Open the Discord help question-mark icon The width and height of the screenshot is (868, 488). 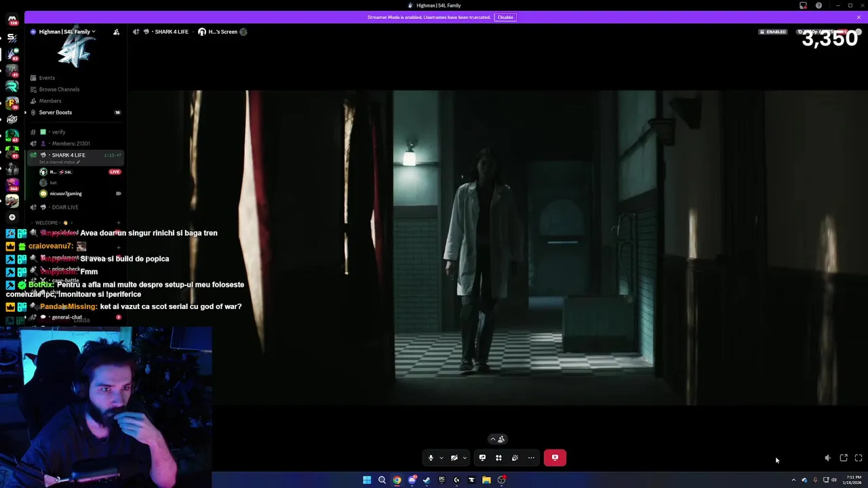pos(818,5)
